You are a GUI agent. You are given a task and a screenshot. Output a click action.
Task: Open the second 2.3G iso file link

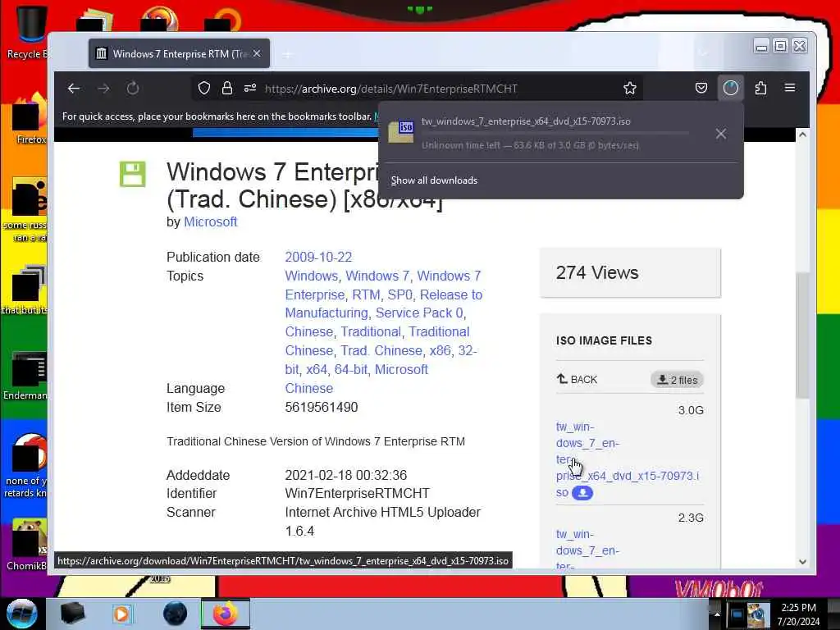[587, 550]
